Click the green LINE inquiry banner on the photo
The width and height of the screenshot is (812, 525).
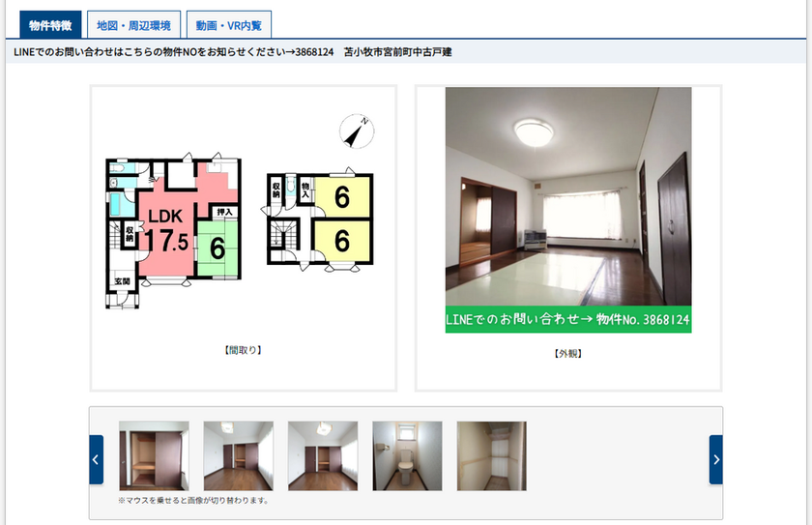pos(568,319)
